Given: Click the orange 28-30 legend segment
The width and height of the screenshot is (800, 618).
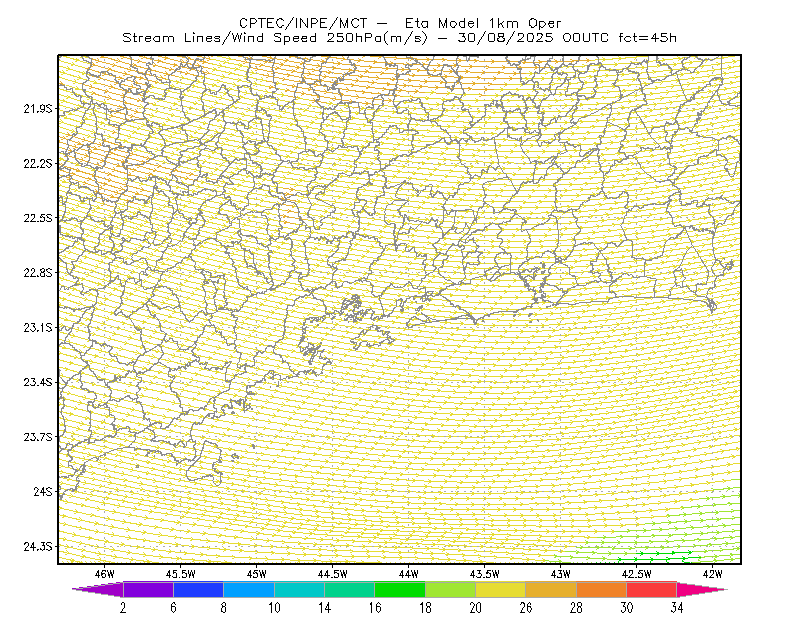Looking at the screenshot, I should [602, 589].
